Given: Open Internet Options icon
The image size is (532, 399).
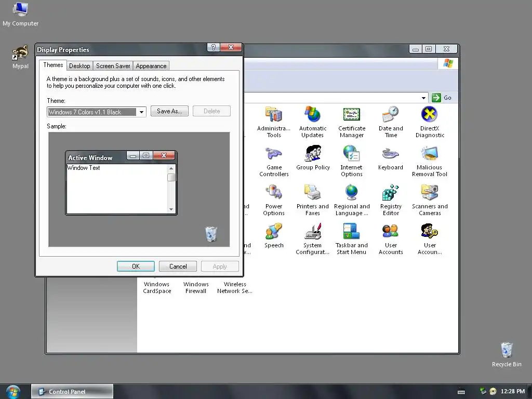Looking at the screenshot, I should [352, 161].
